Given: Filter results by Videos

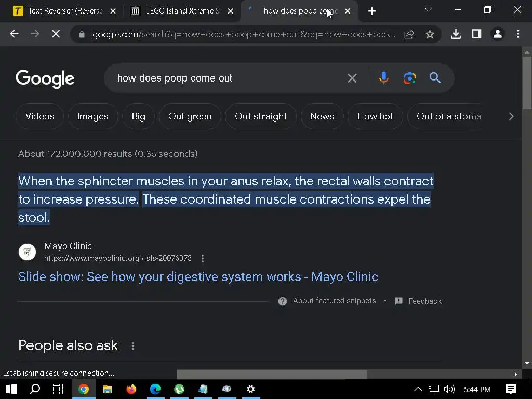Looking at the screenshot, I should 39,116.
